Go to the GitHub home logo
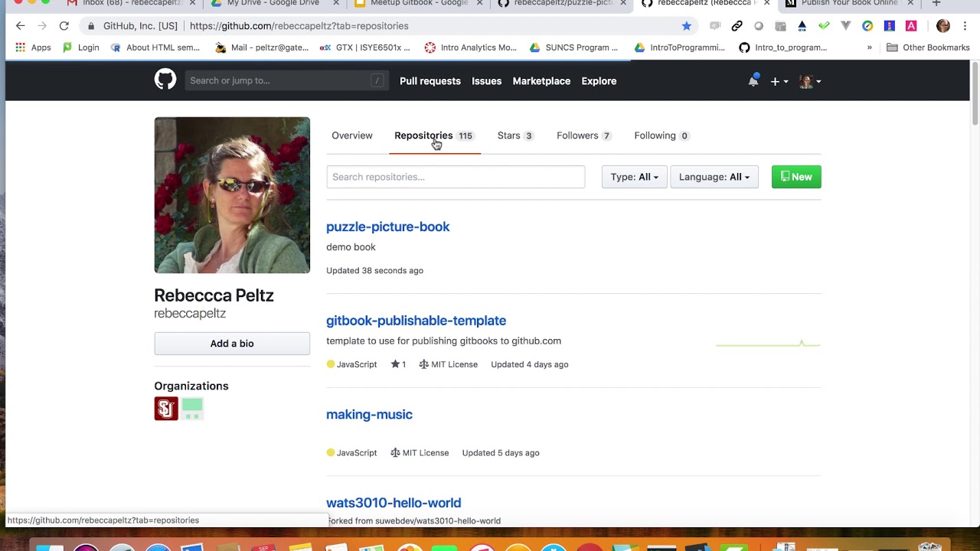The image size is (980, 551). (x=165, y=80)
